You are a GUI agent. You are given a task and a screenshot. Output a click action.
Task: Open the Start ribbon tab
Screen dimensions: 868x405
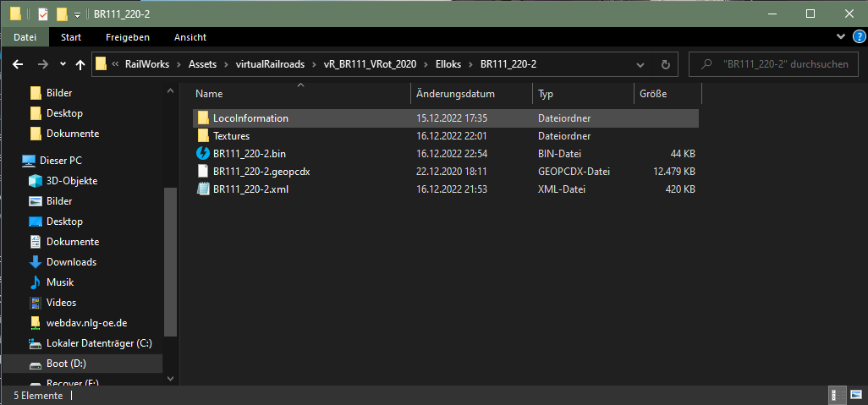point(71,37)
